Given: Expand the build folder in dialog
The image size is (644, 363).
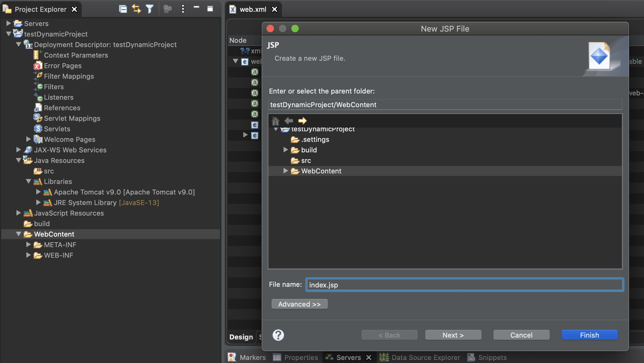Looking at the screenshot, I should click(x=285, y=150).
